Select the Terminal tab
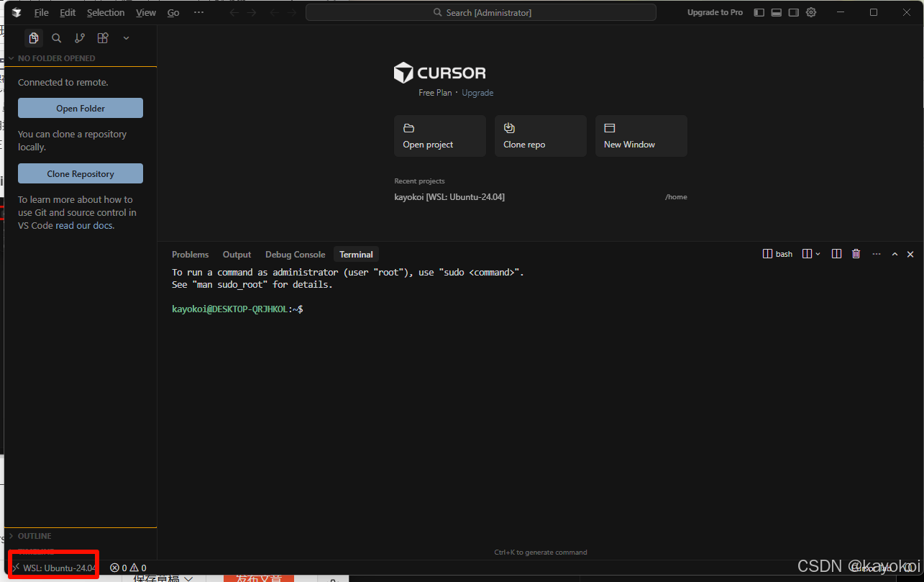This screenshot has height=582, width=924. point(356,255)
